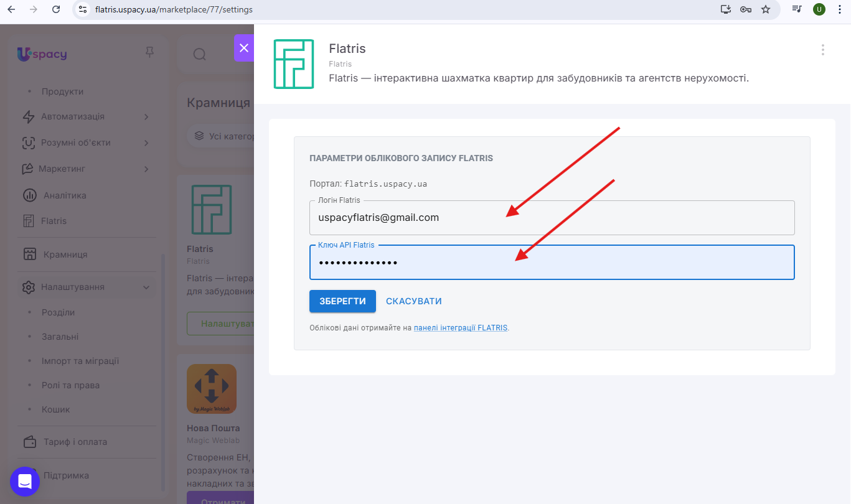The image size is (851, 504).
Task: Toggle the sidebar pin icon
Action: pyautogui.click(x=149, y=52)
